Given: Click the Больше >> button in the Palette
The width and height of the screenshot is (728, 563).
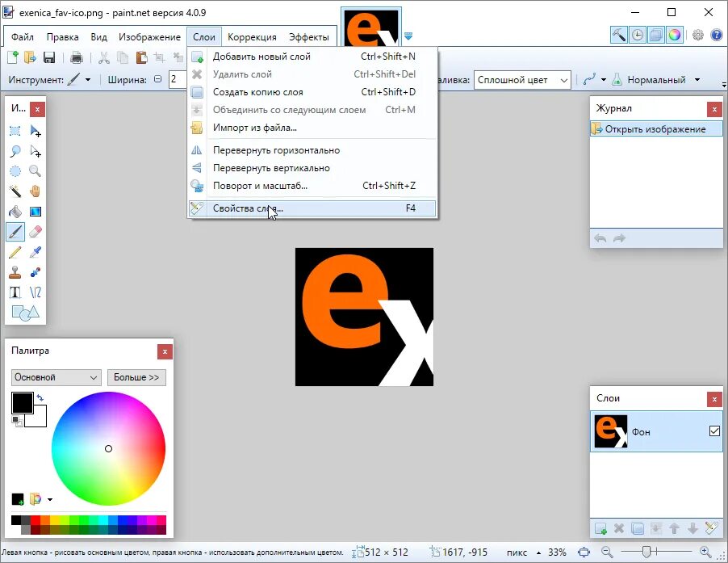Looking at the screenshot, I should coord(136,377).
